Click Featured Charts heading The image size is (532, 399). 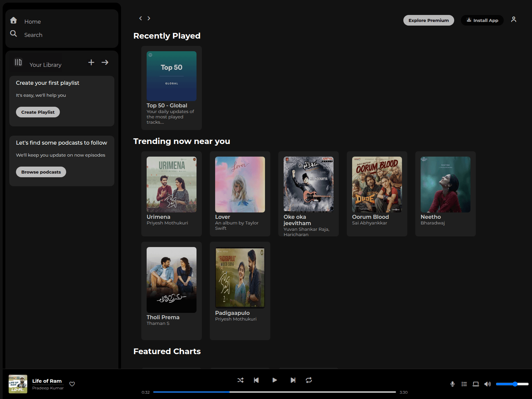(167, 351)
